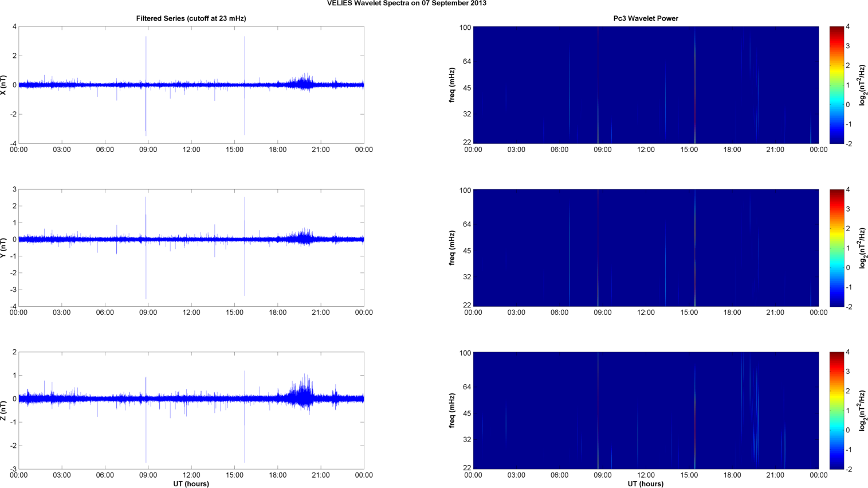The height and width of the screenshot is (488, 868).
Task: Click the '32' frequency tick of Z wavelet plot
Action: [x=467, y=440]
